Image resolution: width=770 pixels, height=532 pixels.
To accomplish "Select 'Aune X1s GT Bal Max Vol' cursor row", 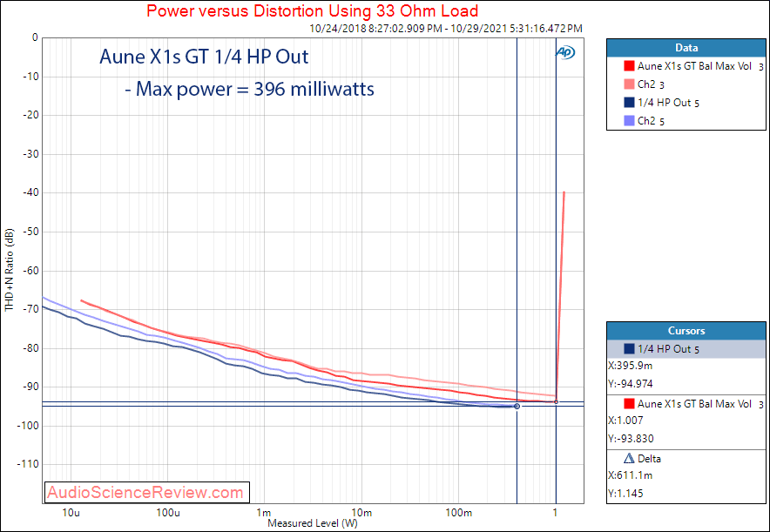I will [686, 404].
